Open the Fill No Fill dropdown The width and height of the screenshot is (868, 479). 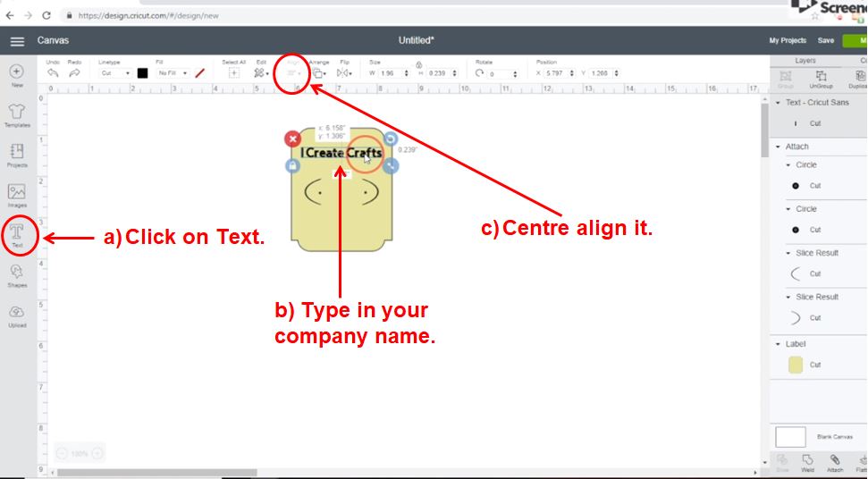click(173, 73)
